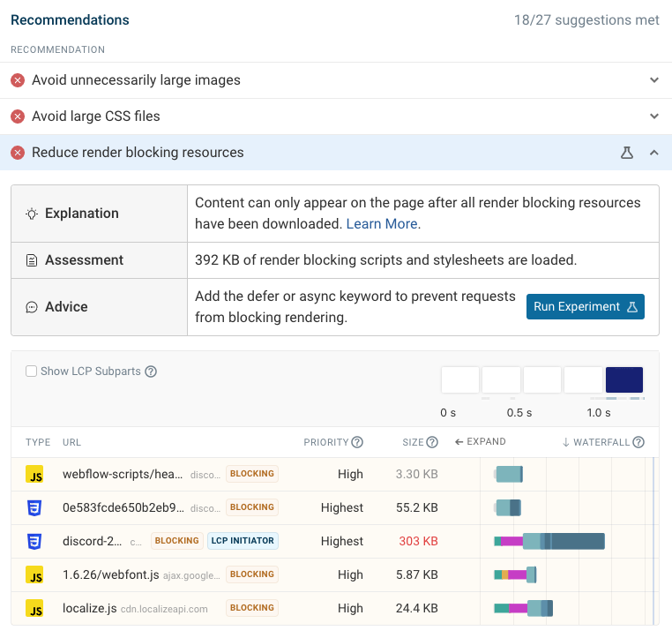672x638 pixels.
Task: Click the 3.30 KB size value
Action: pos(416,474)
